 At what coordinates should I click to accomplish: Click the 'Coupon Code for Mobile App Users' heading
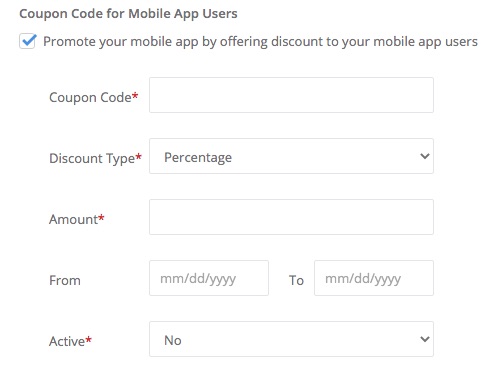128,14
